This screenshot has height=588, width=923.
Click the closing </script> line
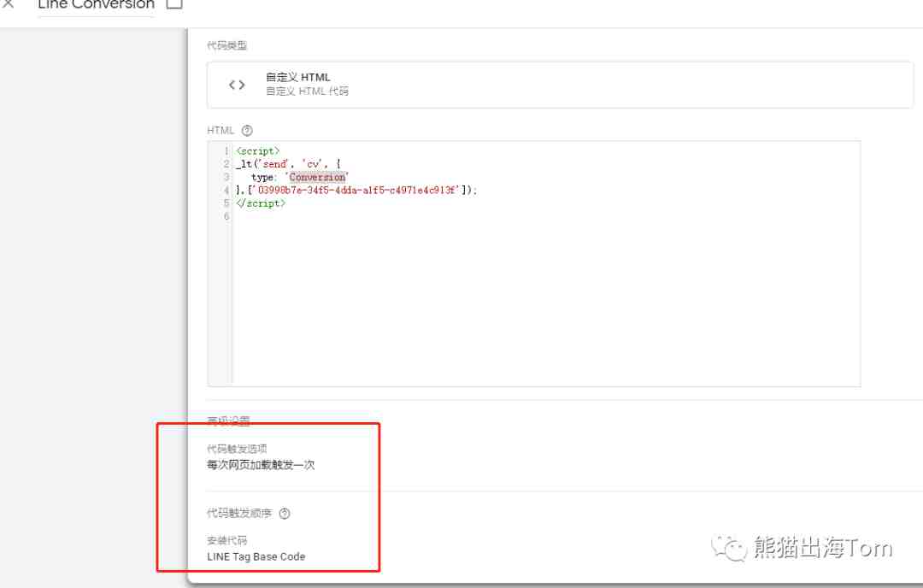pos(261,203)
